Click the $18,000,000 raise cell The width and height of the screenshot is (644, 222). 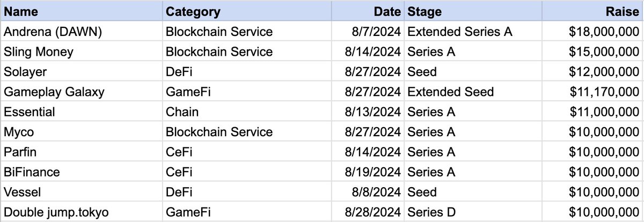point(592,32)
